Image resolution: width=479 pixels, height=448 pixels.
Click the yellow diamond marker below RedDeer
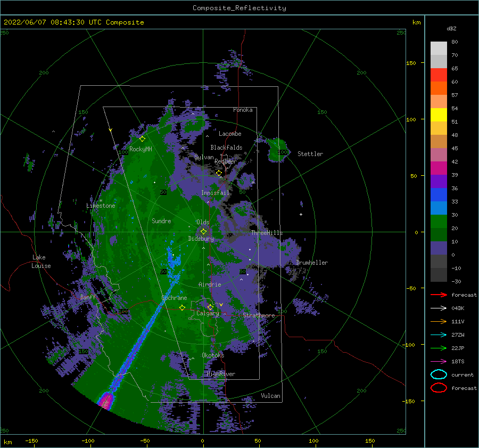(219, 173)
